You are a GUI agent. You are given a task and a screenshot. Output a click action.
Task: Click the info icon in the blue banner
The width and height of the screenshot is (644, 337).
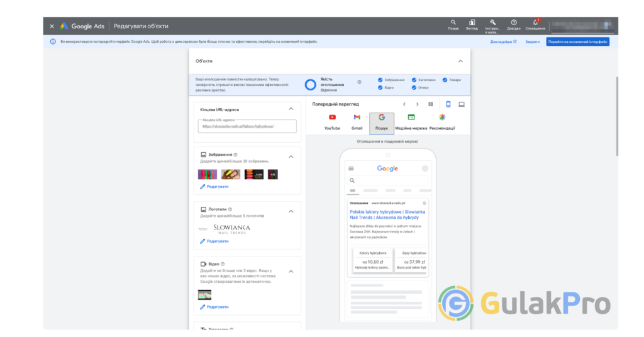53,41
